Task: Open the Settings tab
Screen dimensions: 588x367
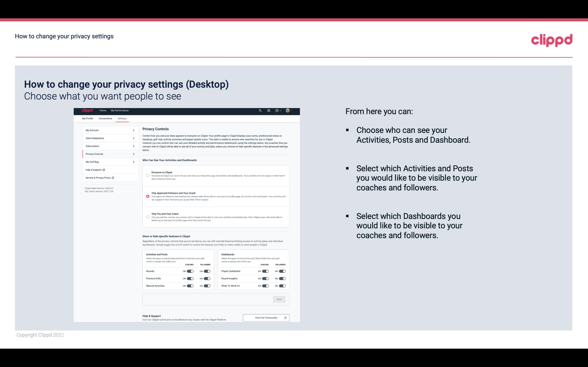Action: coord(122,118)
